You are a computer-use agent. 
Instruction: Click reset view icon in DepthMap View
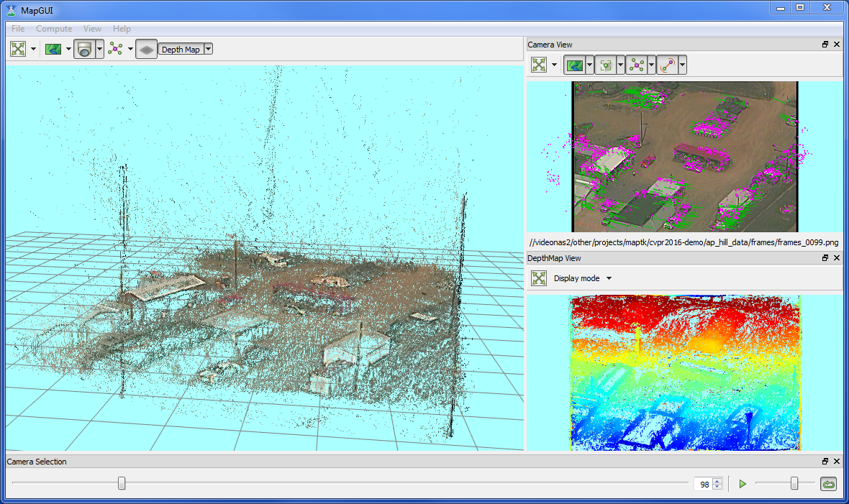coord(540,278)
